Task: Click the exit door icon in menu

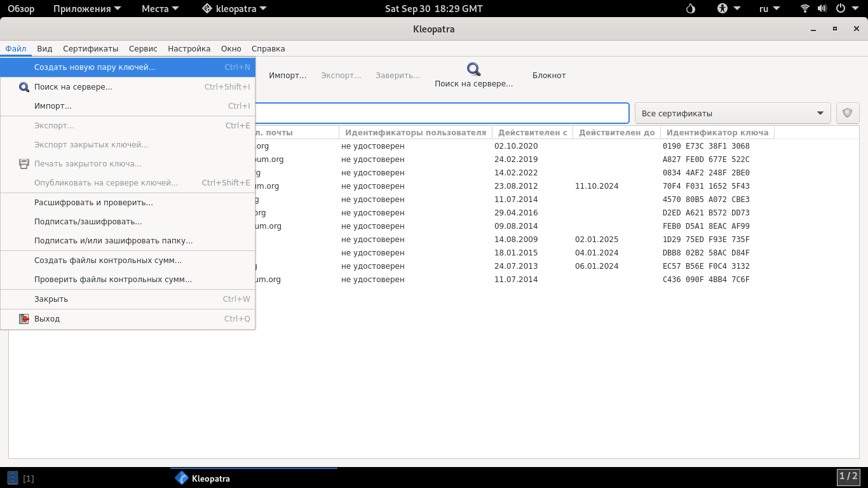Action: coord(24,319)
